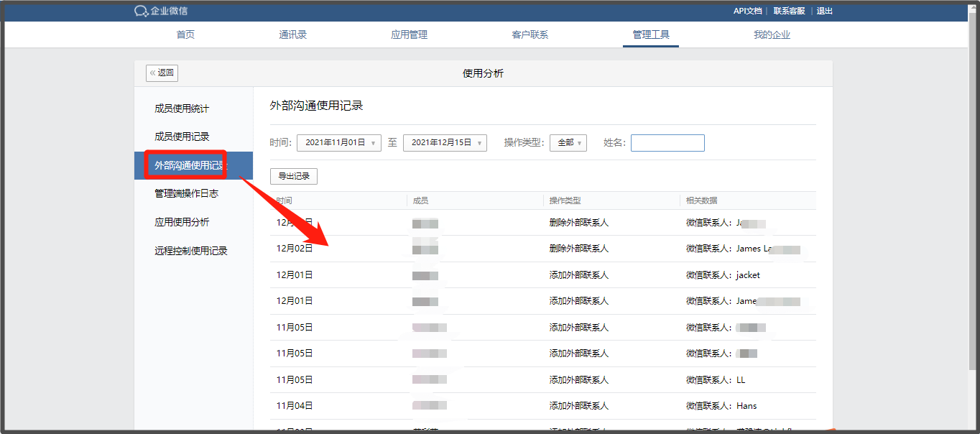Click 删除外部联系人 in the James La row
This screenshot has height=434, width=980.
click(579, 249)
